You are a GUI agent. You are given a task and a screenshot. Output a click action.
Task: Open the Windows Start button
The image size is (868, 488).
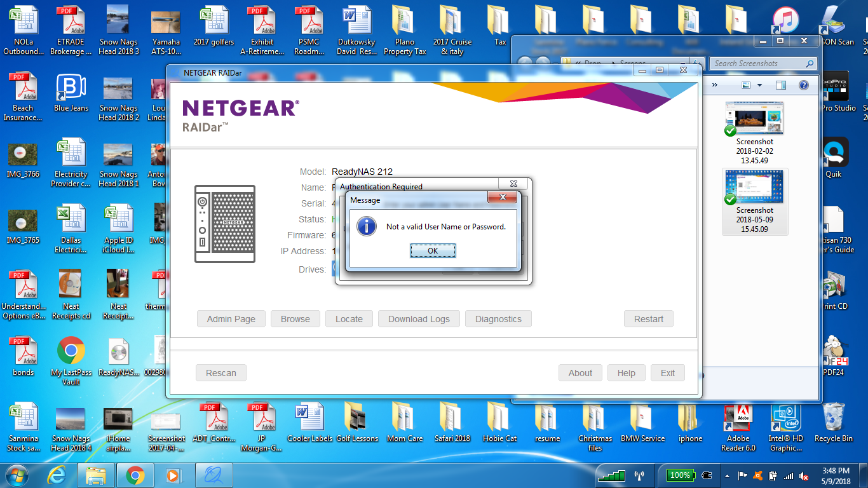pyautogui.click(x=17, y=475)
